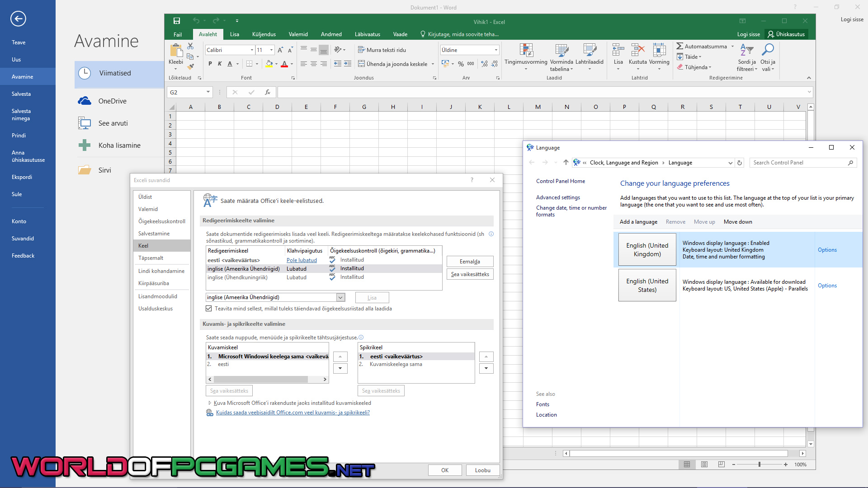
Task: Open Tingimusvorming conditional formatting
Action: click(x=526, y=57)
